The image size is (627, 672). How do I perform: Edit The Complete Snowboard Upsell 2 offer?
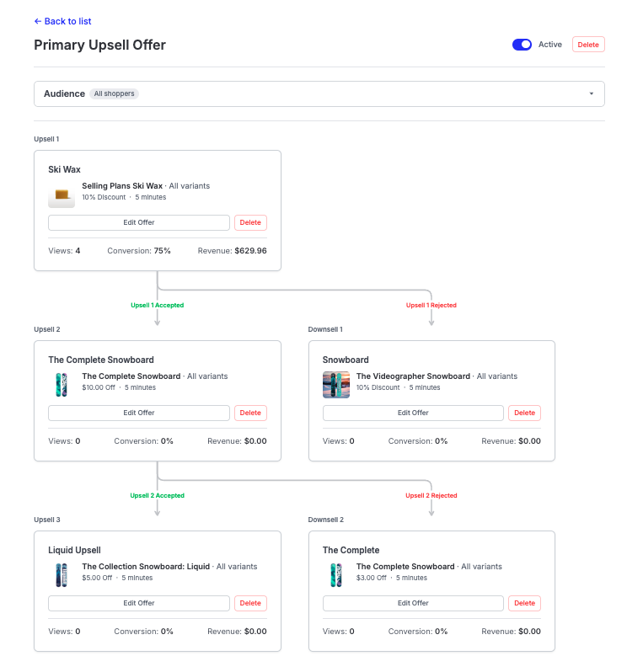click(139, 413)
